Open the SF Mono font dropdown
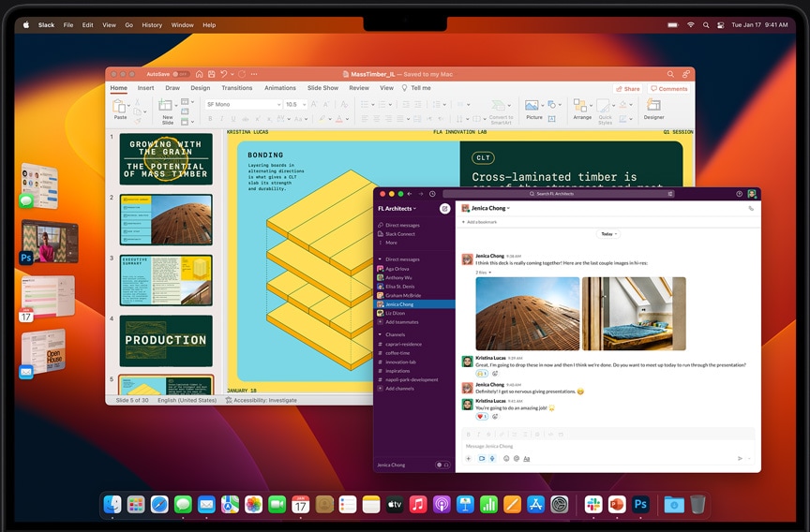 [243, 105]
